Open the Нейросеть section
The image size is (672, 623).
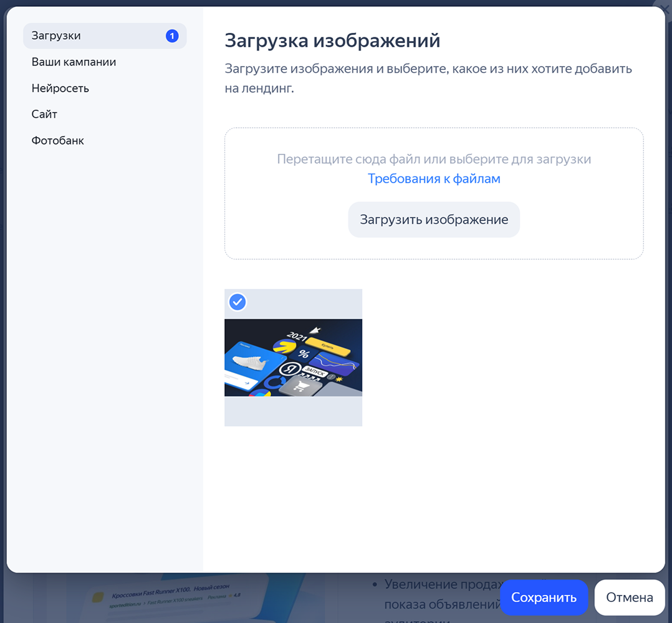pyautogui.click(x=60, y=88)
